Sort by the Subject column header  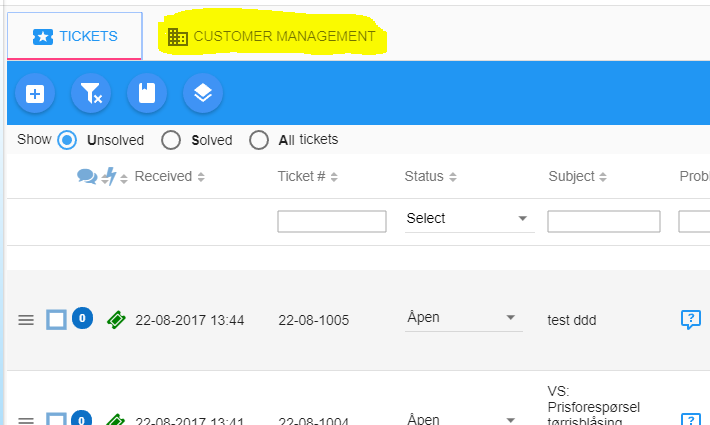571,176
